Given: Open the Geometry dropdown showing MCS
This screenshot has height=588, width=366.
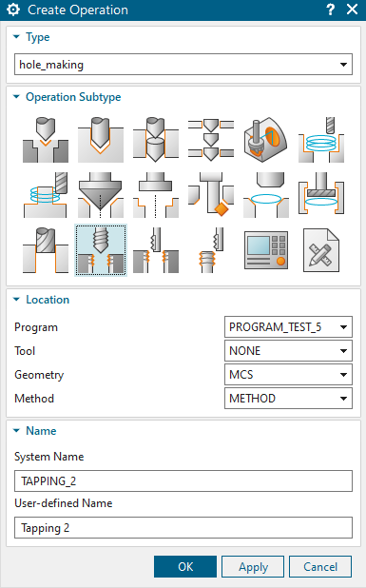Looking at the screenshot, I should point(288,374).
